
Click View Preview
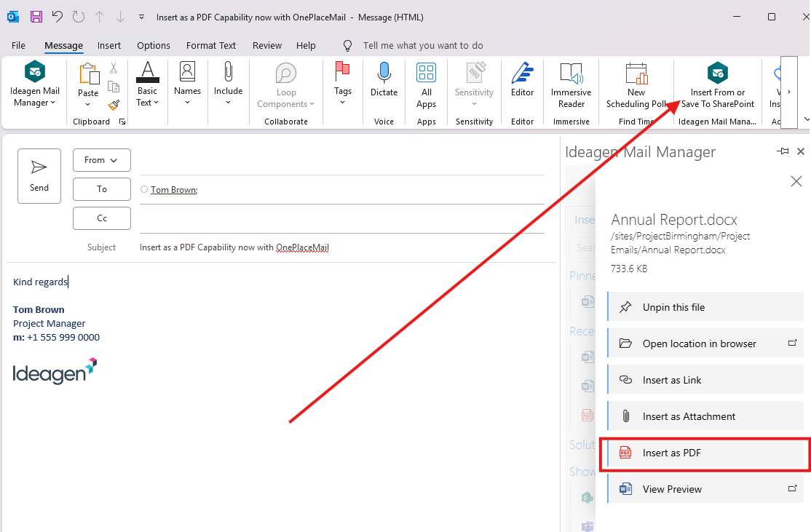[705, 489]
